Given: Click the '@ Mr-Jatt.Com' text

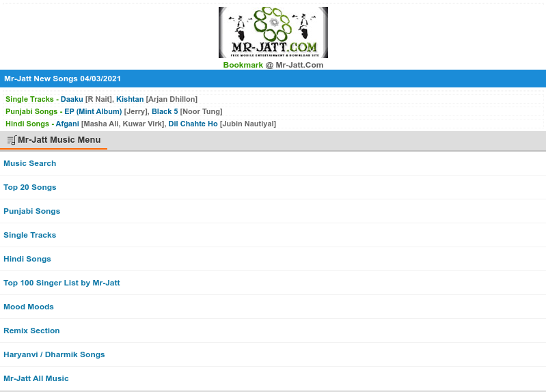Looking at the screenshot, I should point(295,65).
